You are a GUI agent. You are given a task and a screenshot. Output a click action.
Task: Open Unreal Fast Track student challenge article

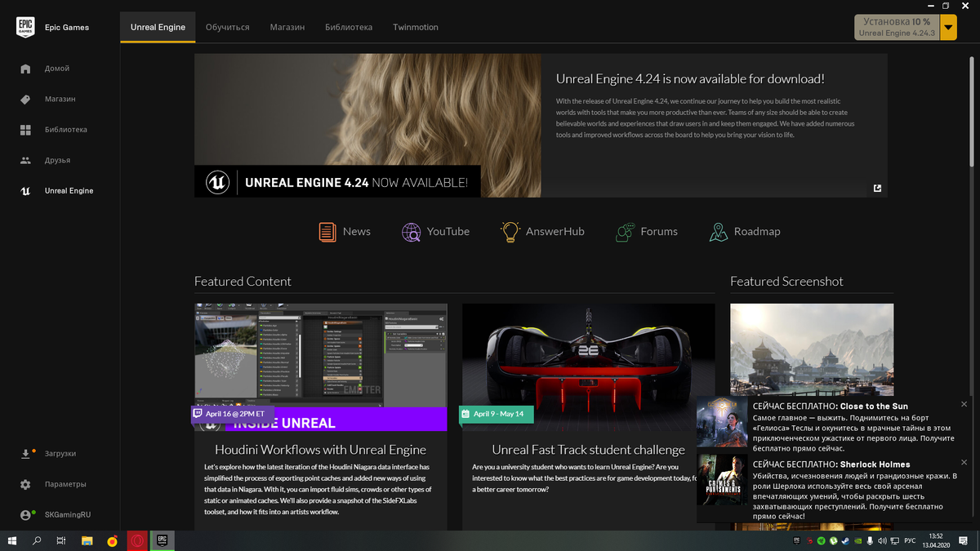coord(588,450)
